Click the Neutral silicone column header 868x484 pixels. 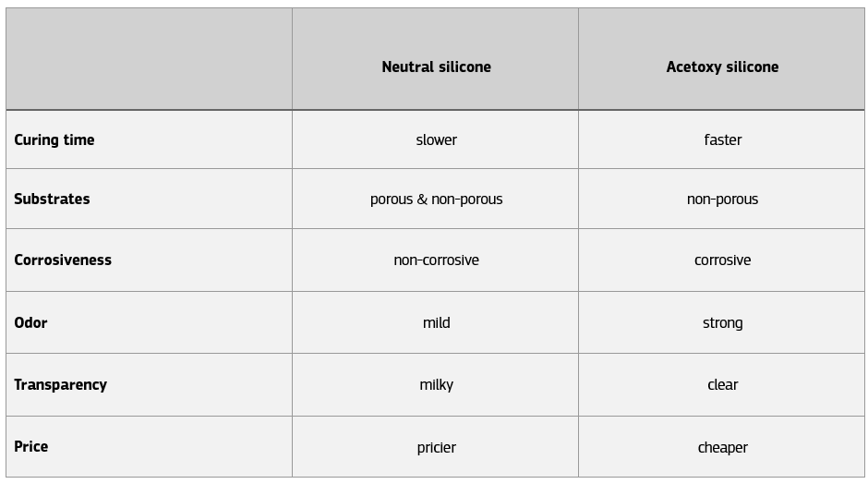coord(436,67)
